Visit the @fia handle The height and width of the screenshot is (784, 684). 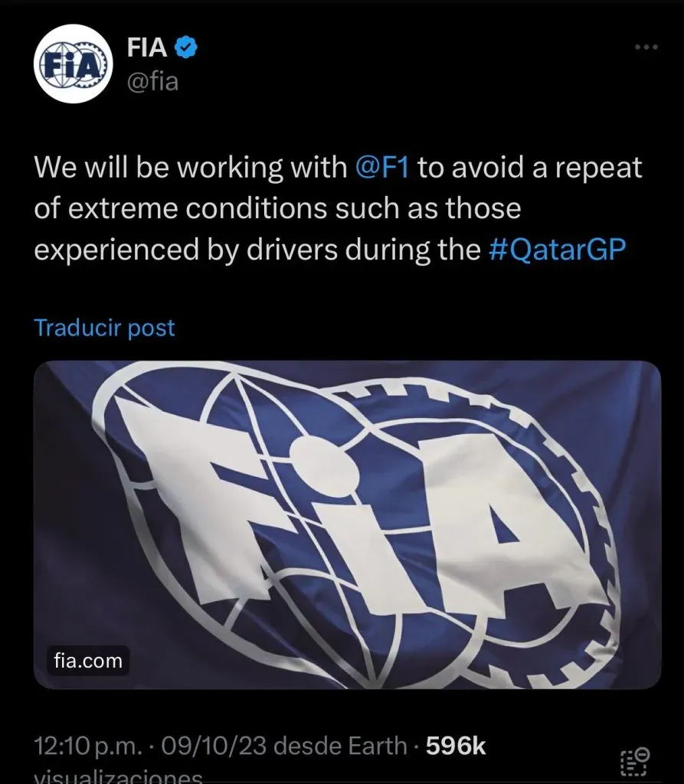152,81
